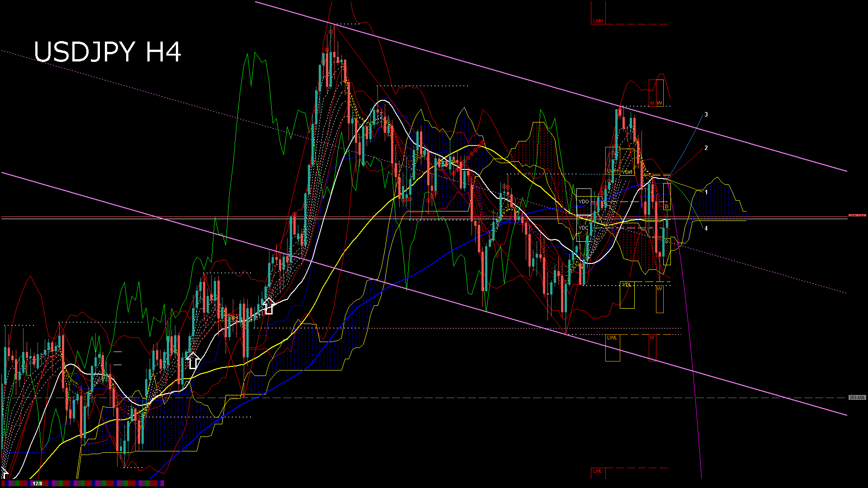The height and width of the screenshot is (488, 868).
Task: Click the 153.606 price level tag
Action: point(857,398)
